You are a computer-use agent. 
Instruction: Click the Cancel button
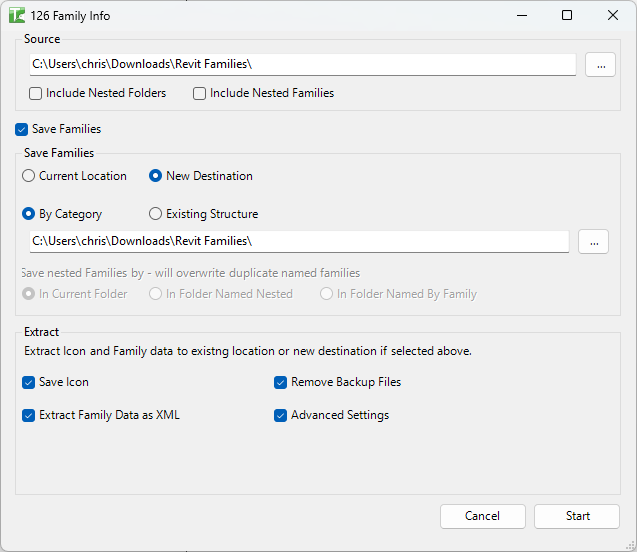483,516
